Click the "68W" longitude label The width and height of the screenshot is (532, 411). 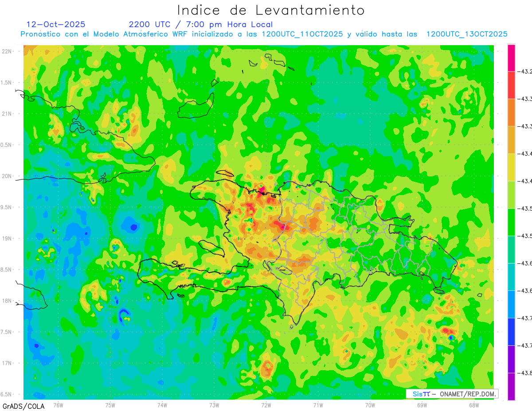click(x=474, y=404)
